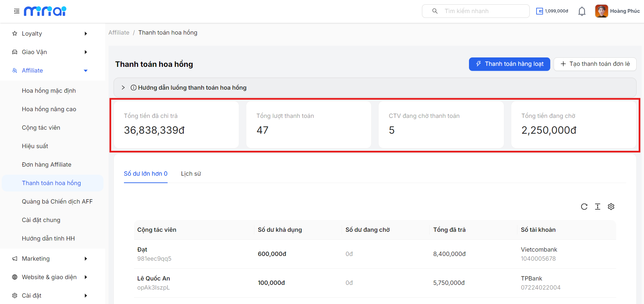Image resolution: width=644 pixels, height=304 pixels.
Task: Click the Affiliate breadcrumb link
Action: tap(119, 33)
